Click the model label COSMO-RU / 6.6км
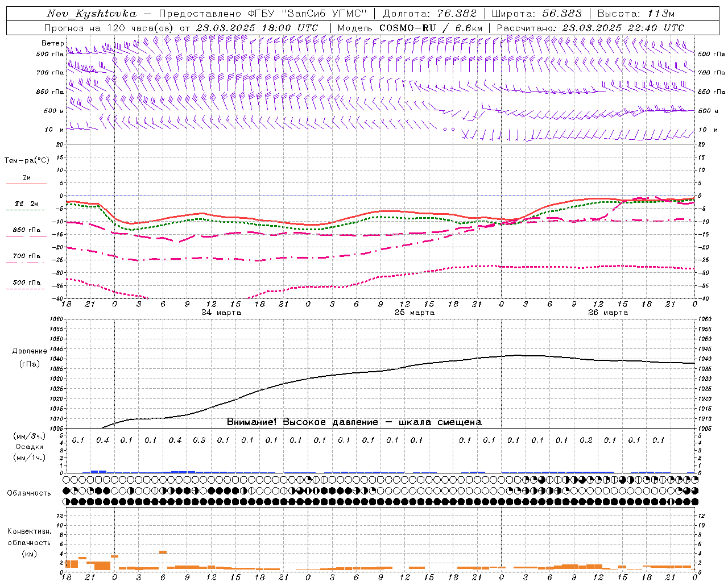This screenshot has width=728, height=582. click(x=431, y=28)
